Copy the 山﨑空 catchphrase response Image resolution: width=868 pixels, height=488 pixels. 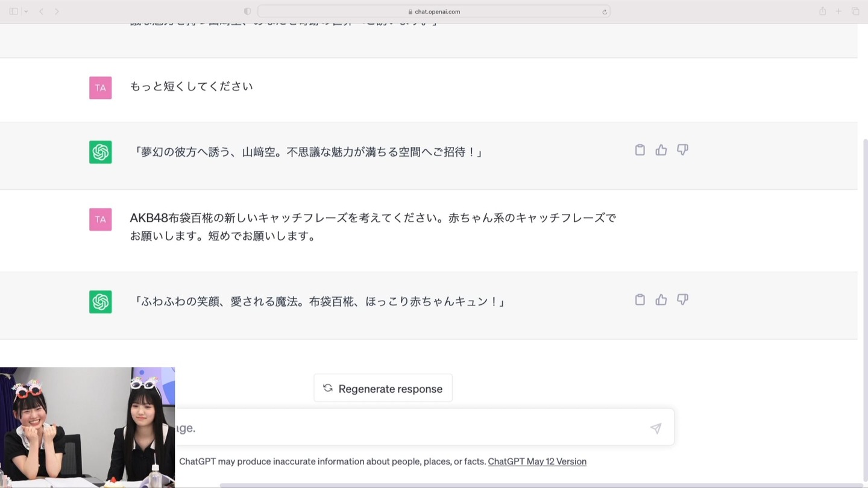tap(640, 150)
